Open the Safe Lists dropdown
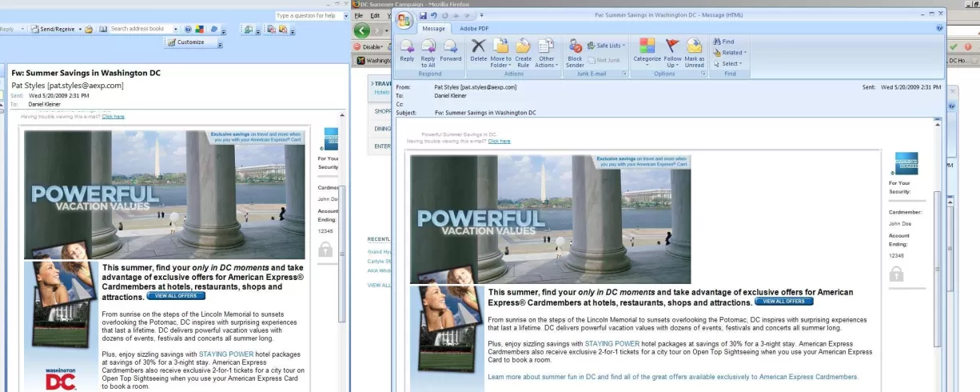This screenshot has width=980, height=392. 607,46
